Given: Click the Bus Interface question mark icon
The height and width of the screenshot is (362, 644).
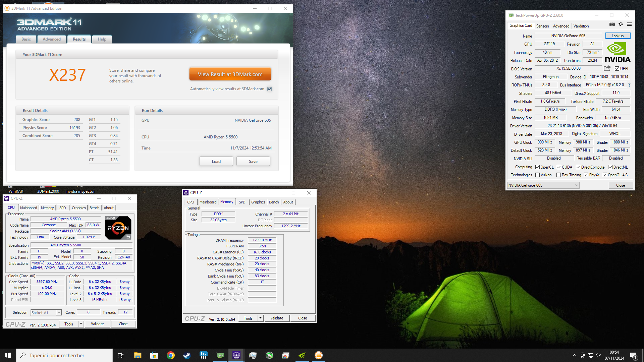Looking at the screenshot, I should 629,85.
